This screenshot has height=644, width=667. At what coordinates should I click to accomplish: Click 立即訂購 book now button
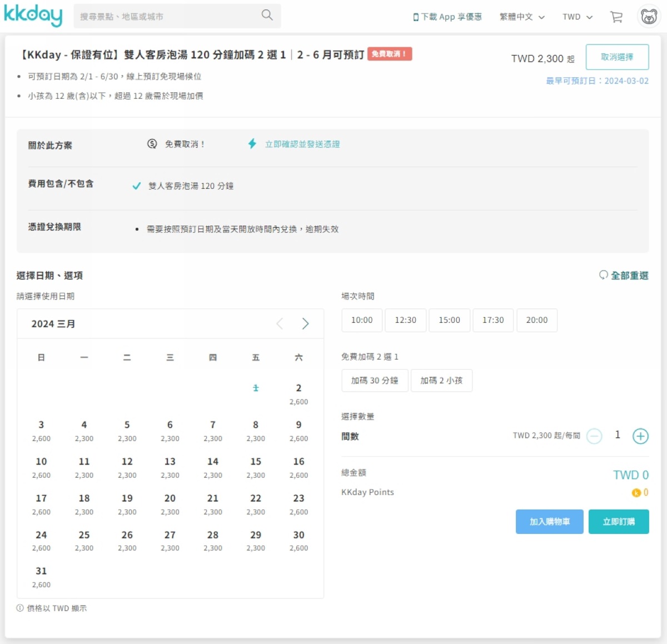click(x=619, y=522)
